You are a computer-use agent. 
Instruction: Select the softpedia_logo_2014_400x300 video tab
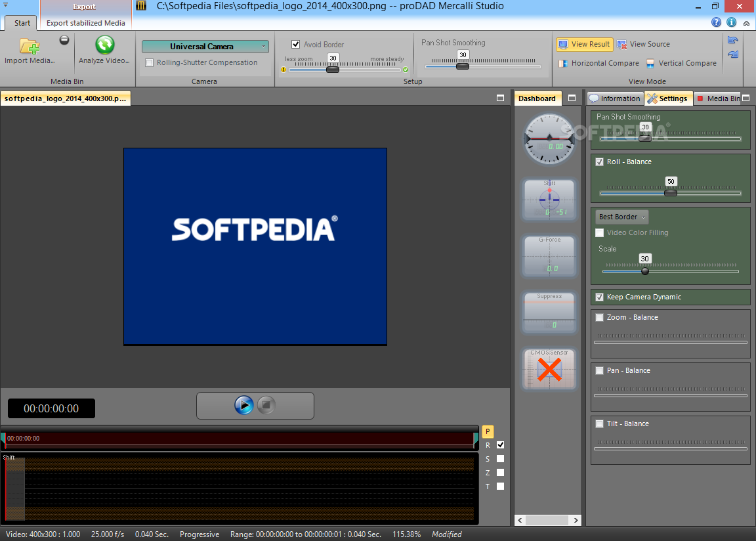tap(66, 98)
